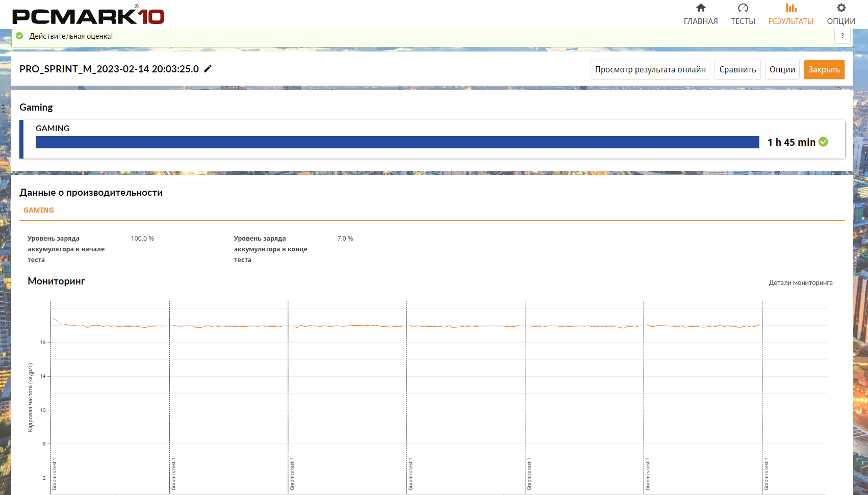This screenshot has width=868, height=495.
Task: Select the Результаты bar chart icon
Action: (x=790, y=8)
